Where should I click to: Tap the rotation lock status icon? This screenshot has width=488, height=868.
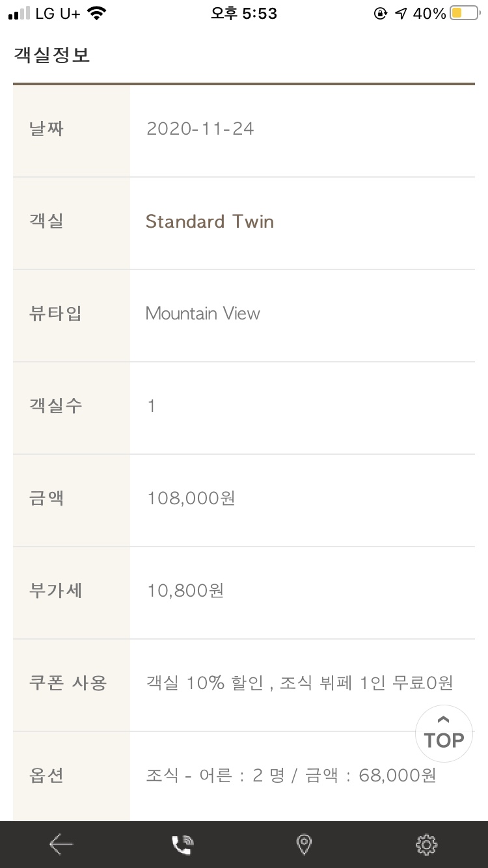coord(381,13)
